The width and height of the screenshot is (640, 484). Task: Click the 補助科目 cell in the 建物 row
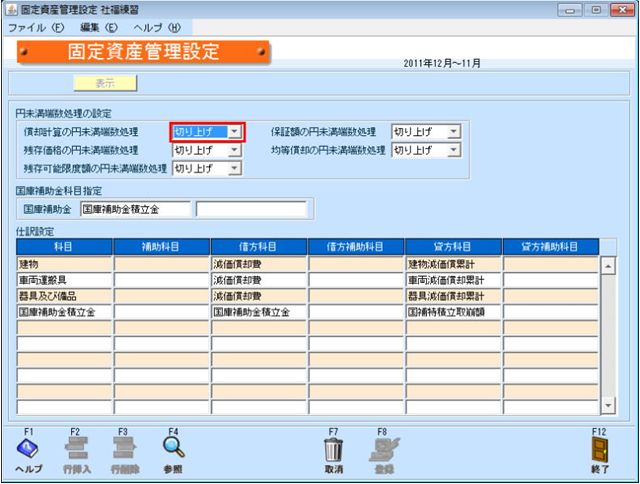tap(162, 264)
